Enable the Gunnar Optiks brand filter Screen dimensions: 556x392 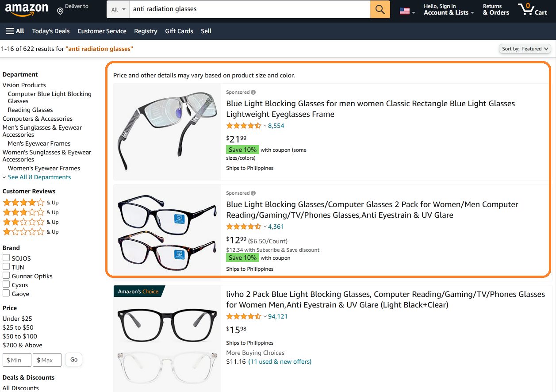point(7,275)
